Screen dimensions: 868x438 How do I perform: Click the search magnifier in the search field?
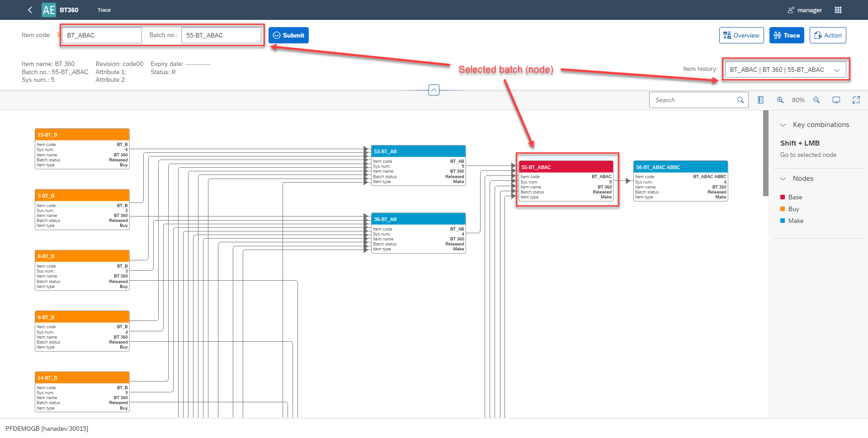pos(740,100)
